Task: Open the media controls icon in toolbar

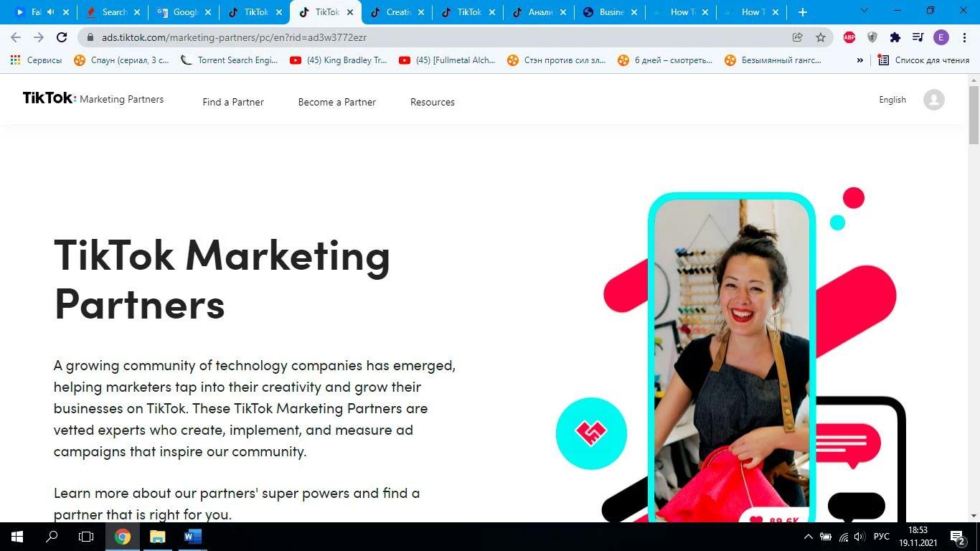Action: click(x=918, y=37)
